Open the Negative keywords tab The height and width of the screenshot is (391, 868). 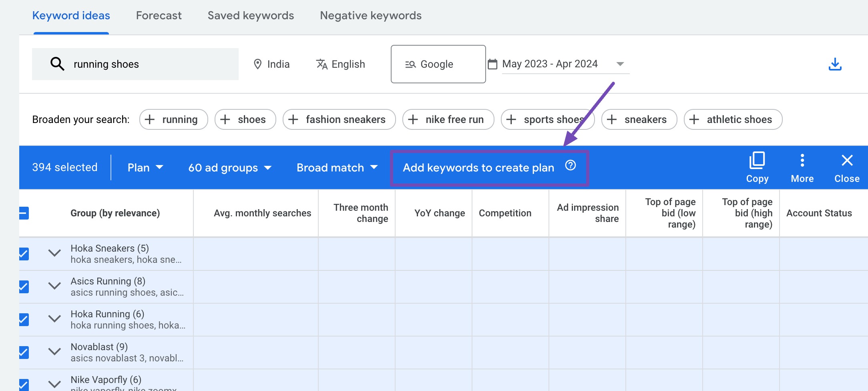(x=371, y=16)
